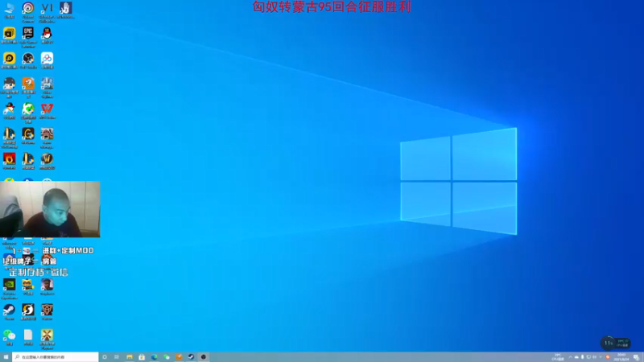Launch Ubisoft Connect from the desktop

point(28,11)
